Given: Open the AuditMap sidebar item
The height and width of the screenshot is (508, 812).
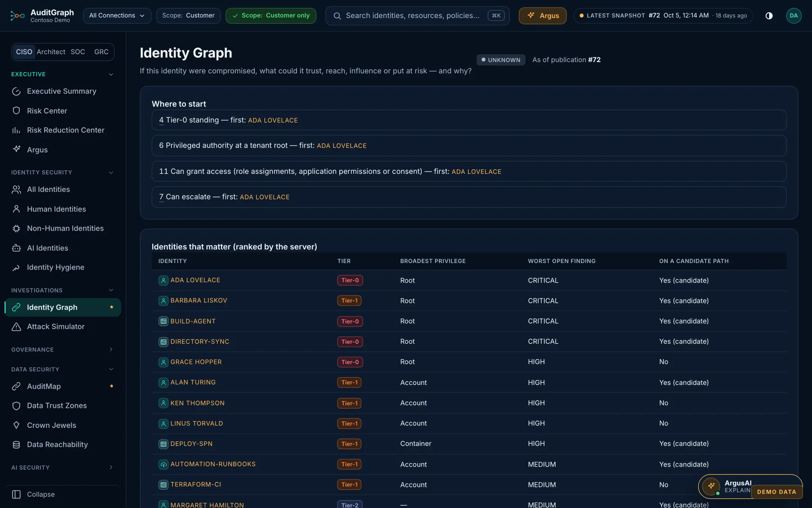Looking at the screenshot, I should (62, 386).
